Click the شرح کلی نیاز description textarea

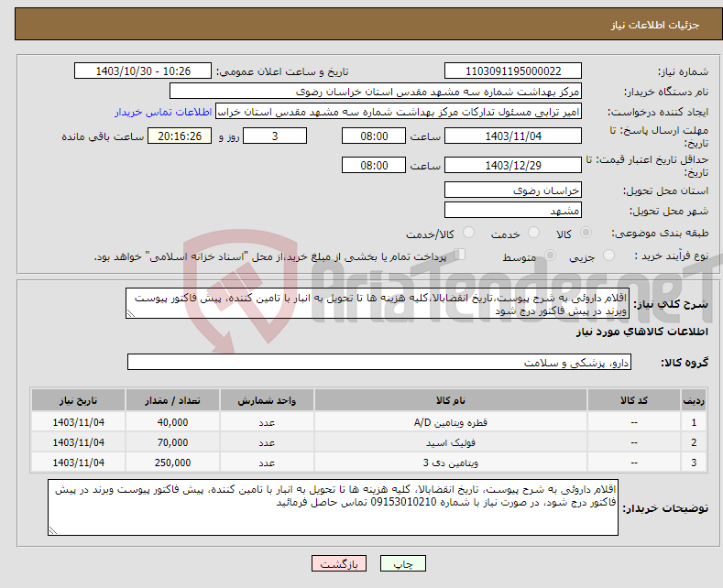(378, 304)
